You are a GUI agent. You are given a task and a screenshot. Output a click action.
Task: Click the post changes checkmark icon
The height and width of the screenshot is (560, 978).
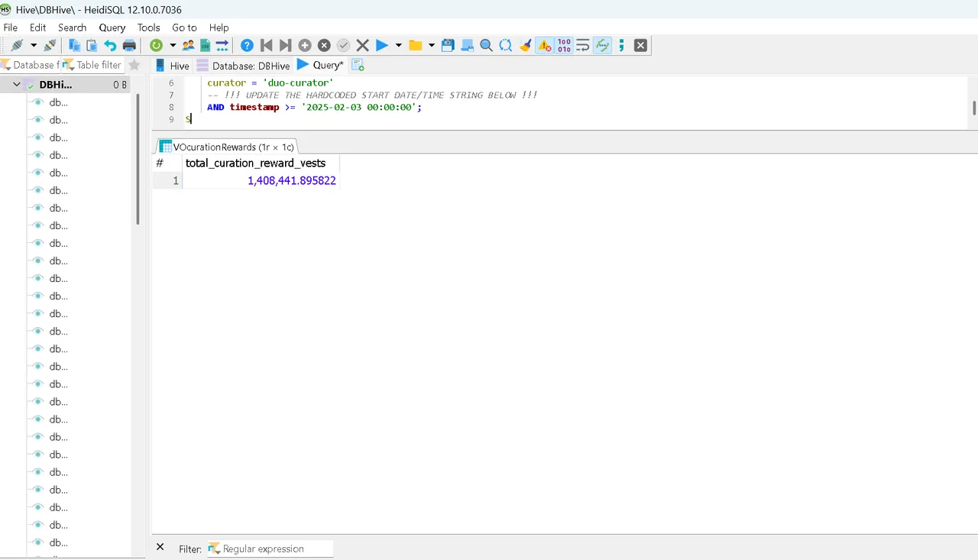coord(343,45)
